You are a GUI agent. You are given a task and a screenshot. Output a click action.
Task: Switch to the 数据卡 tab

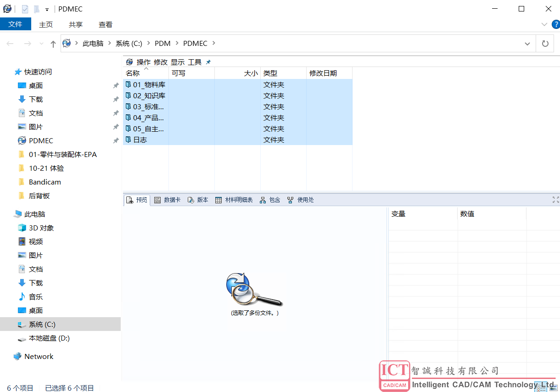(x=168, y=200)
